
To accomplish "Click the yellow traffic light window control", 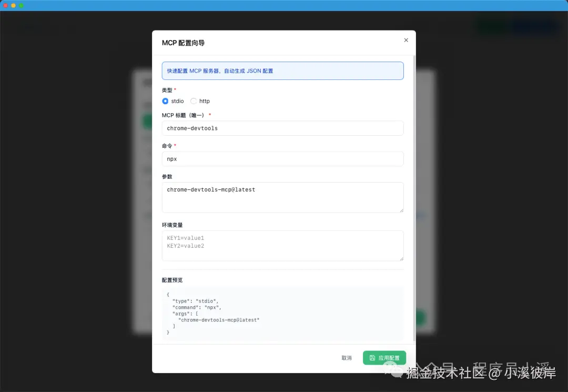I will point(14,5).
